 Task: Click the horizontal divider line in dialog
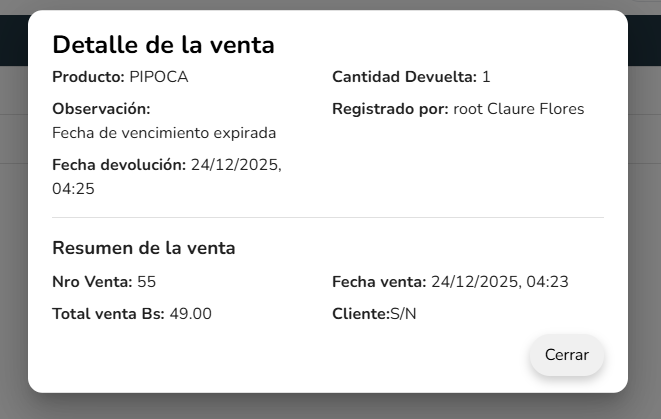point(328,217)
